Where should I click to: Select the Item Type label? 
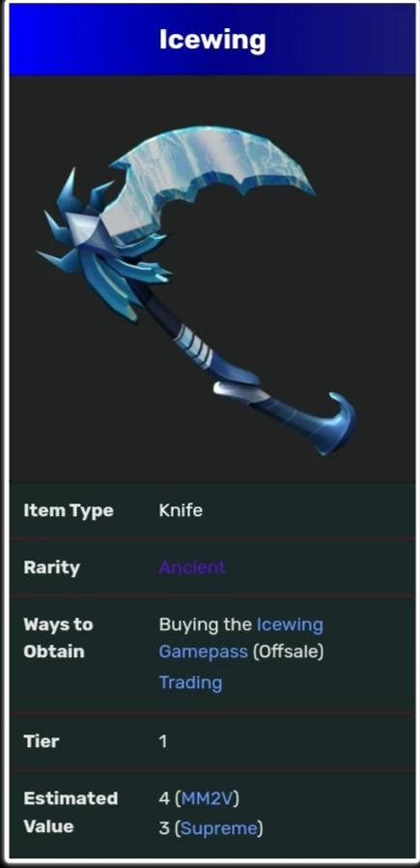pos(69,510)
